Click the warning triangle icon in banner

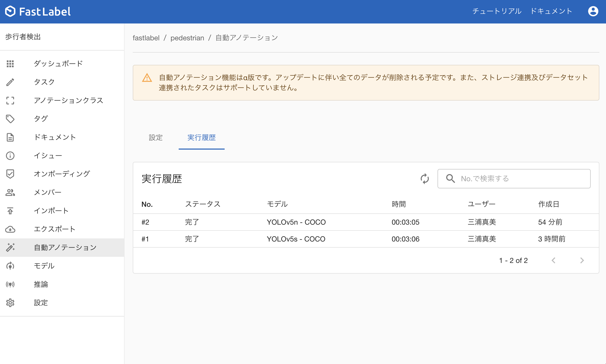(x=147, y=78)
